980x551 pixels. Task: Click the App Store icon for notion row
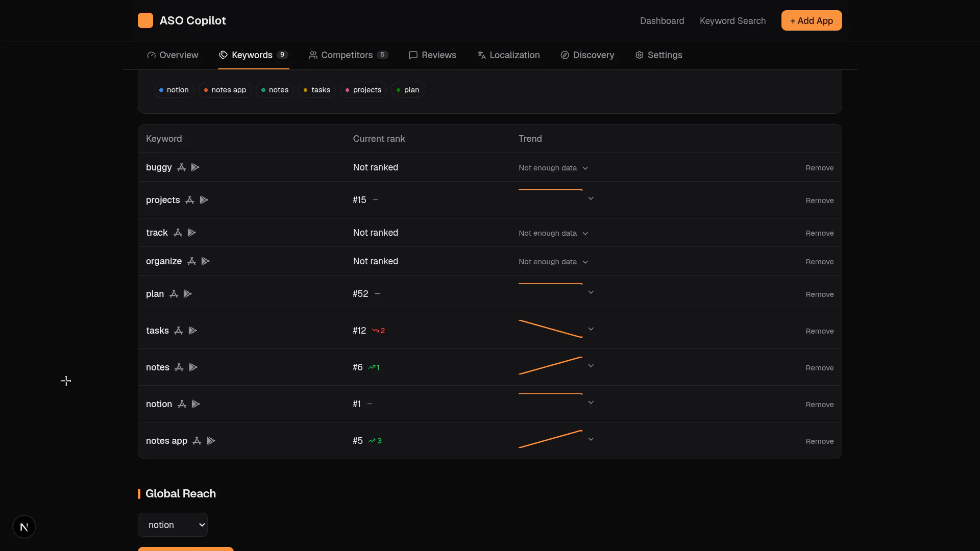pos(182,404)
